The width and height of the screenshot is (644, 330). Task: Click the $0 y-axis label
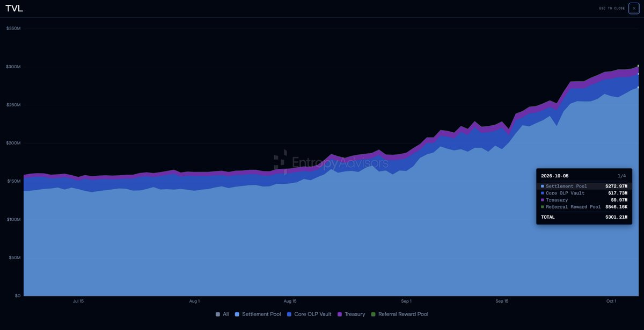[18, 296]
